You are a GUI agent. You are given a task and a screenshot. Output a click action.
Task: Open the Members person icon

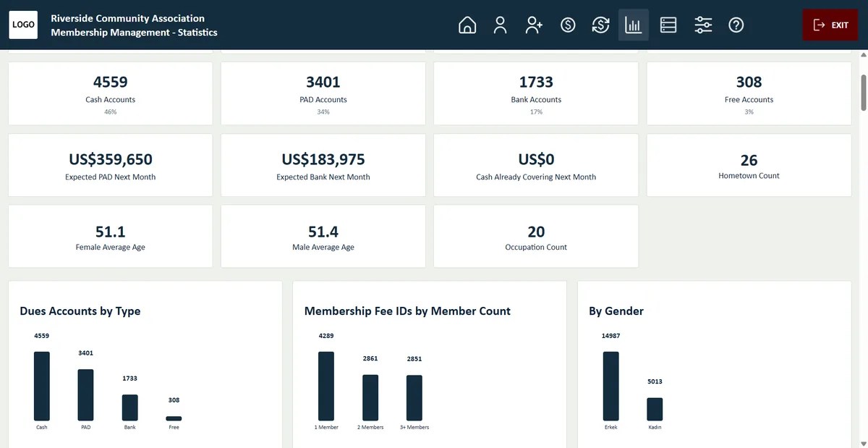tap(500, 25)
